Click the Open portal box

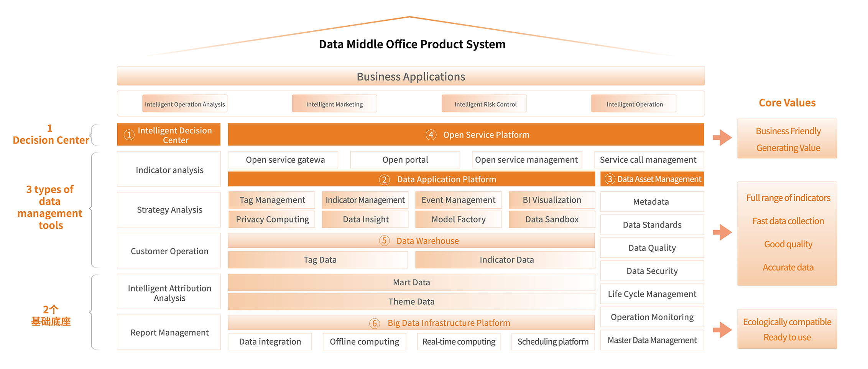tap(405, 160)
